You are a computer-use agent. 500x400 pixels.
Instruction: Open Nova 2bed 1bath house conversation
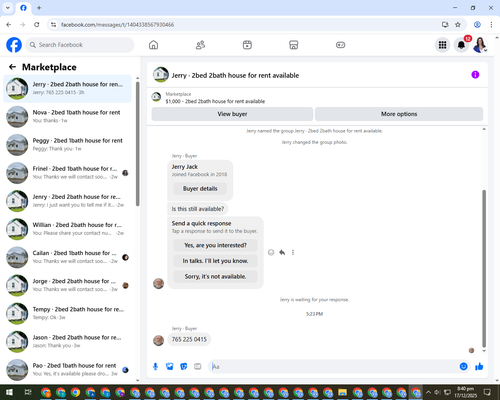click(67, 117)
